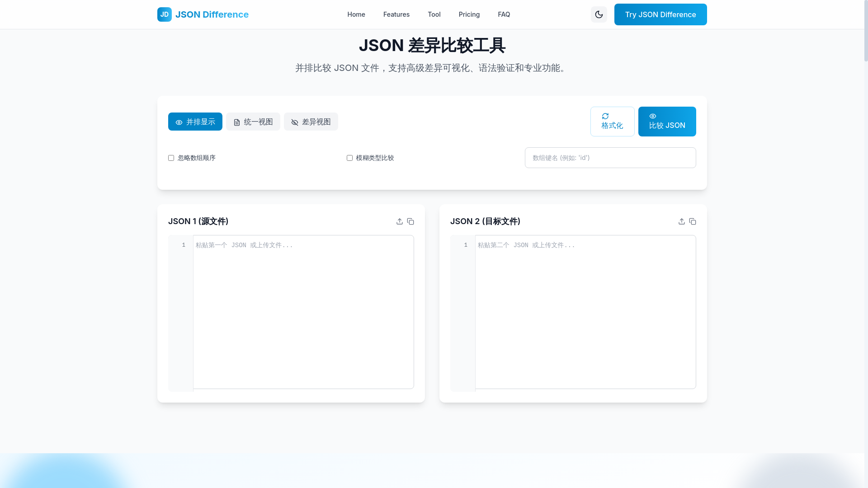
Task: Click the 比较 JSON compare button
Action: (x=667, y=122)
